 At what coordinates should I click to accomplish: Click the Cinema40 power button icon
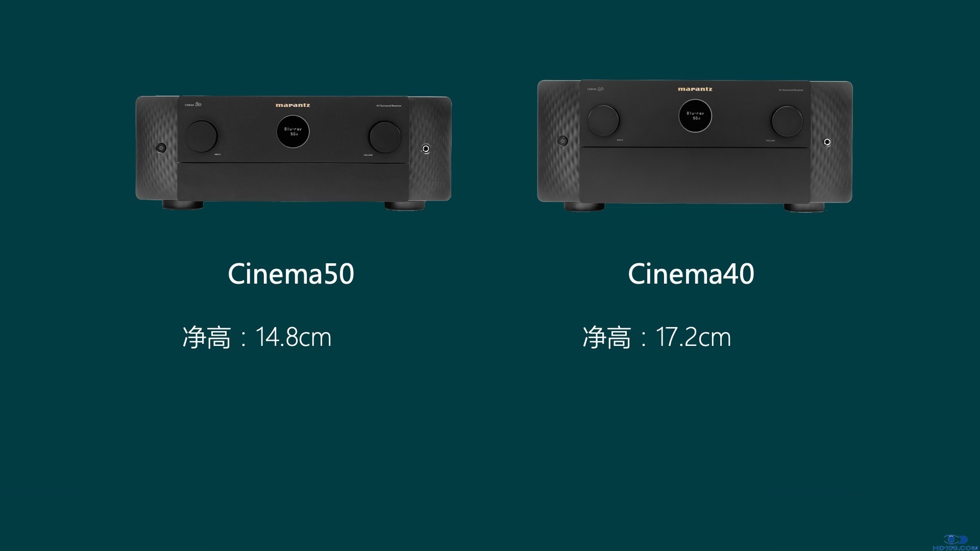point(563,141)
